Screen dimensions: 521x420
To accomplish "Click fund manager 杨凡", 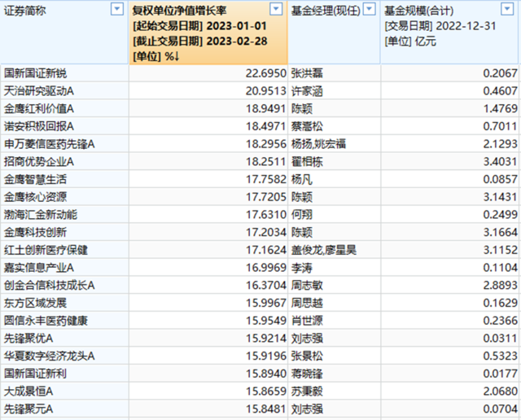I will 302,179.
